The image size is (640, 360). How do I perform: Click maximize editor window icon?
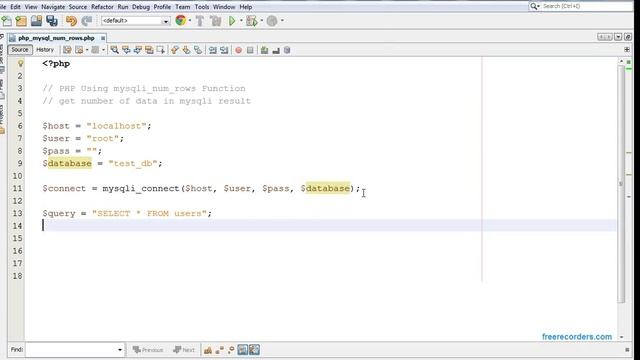(628, 37)
